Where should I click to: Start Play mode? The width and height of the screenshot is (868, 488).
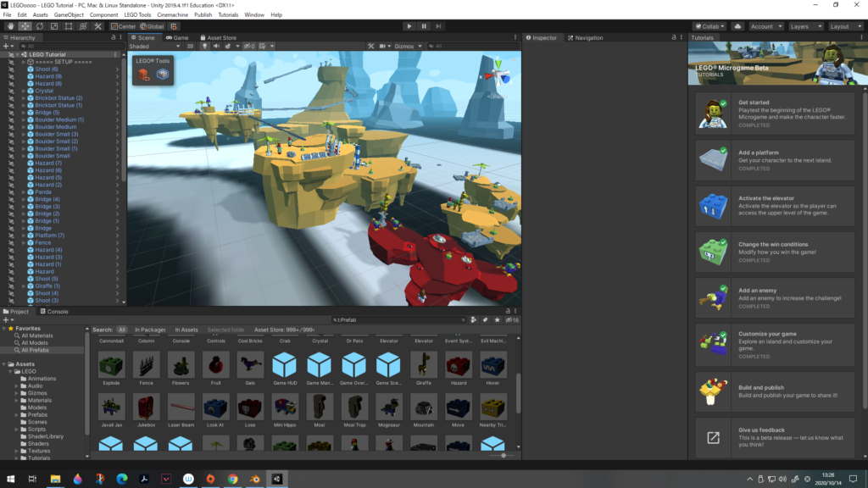[409, 26]
